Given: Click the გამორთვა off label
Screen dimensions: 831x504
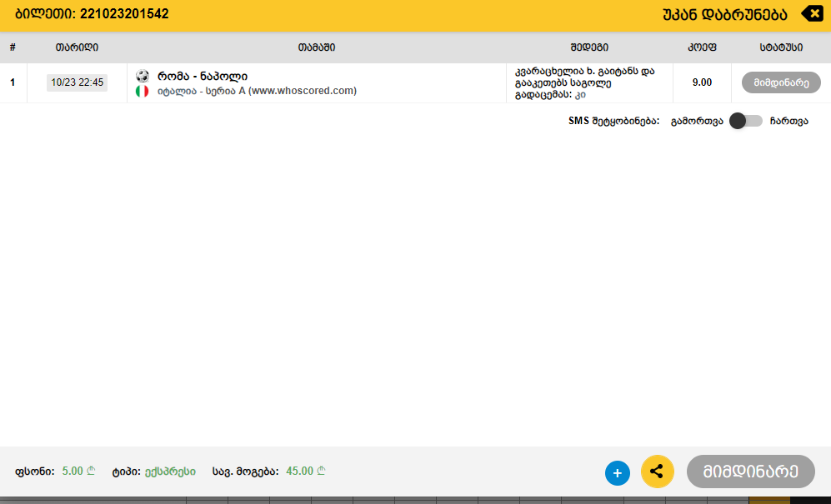Looking at the screenshot, I should coord(697,121).
